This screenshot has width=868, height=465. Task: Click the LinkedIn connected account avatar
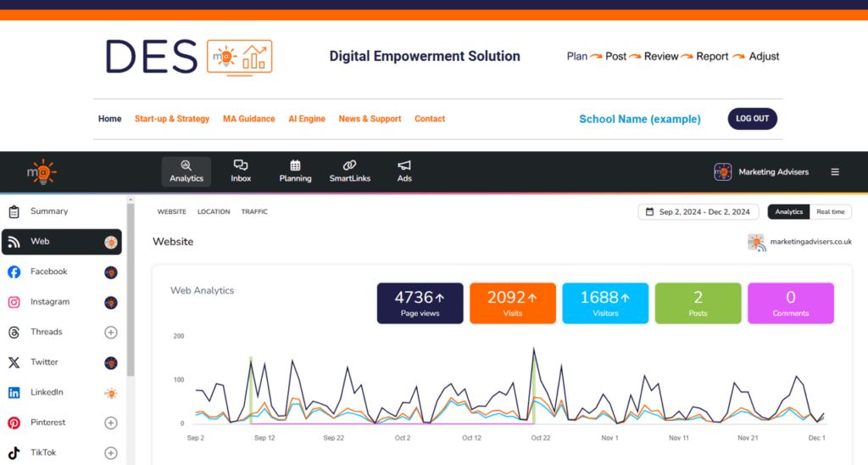(111, 393)
